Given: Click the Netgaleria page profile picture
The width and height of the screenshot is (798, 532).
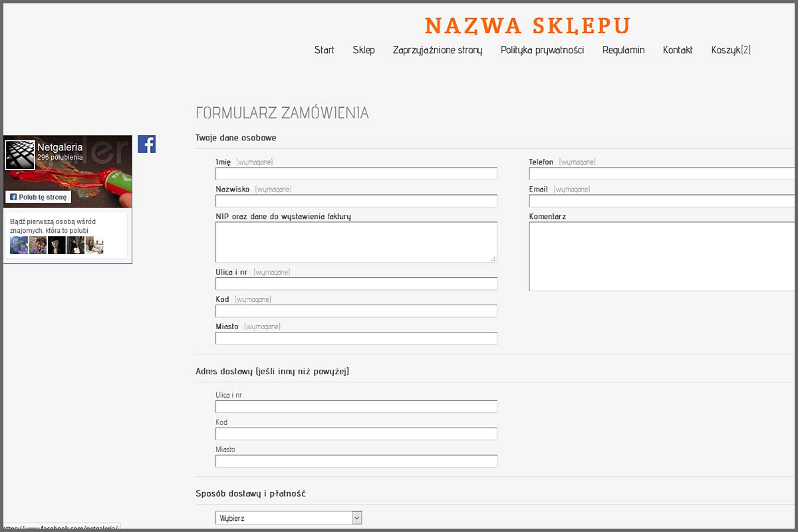Looking at the screenshot, I should tap(20, 154).
